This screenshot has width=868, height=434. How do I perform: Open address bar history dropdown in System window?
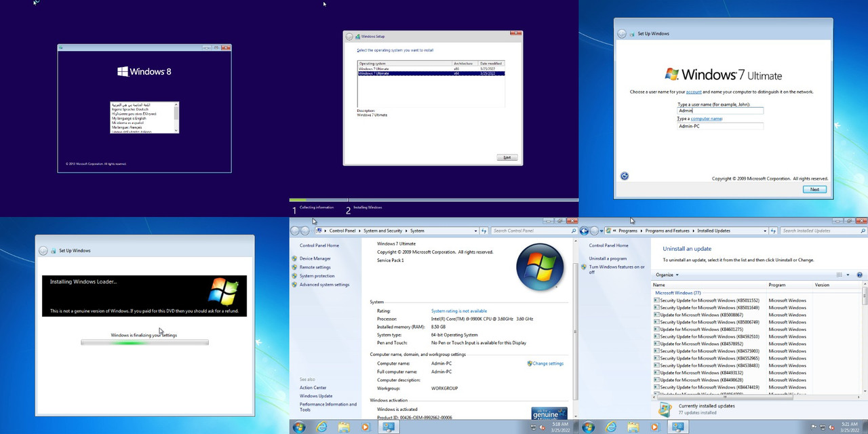point(475,231)
